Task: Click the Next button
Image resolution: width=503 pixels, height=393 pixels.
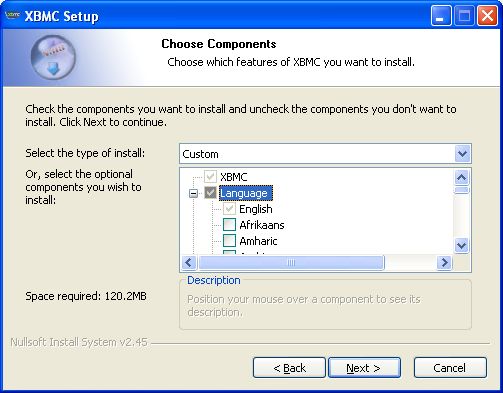Action: (x=364, y=368)
